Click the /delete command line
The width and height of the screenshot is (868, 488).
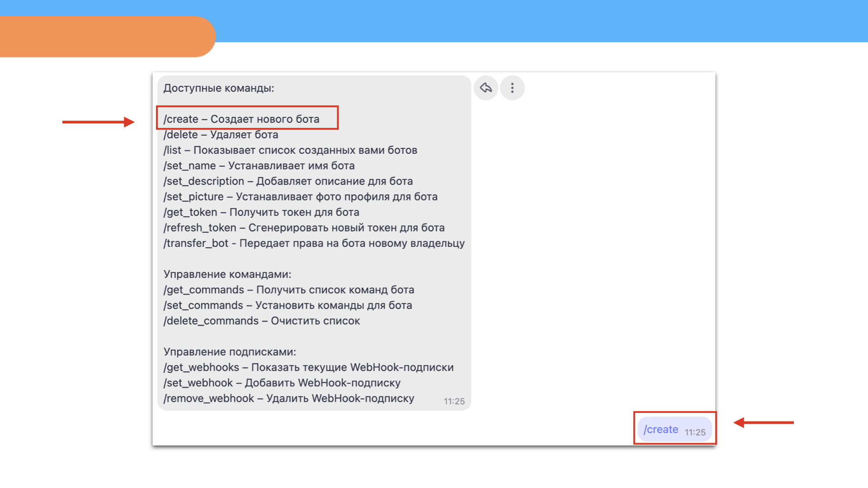click(221, 135)
